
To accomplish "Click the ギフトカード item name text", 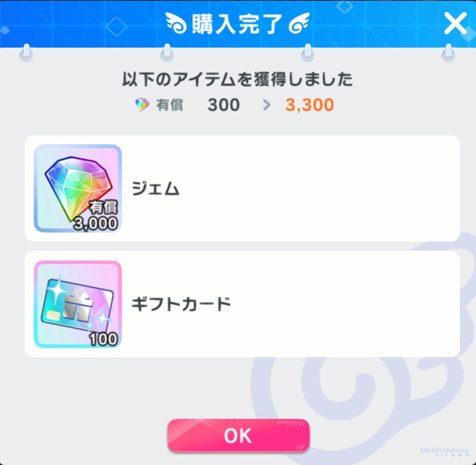I will (x=182, y=304).
